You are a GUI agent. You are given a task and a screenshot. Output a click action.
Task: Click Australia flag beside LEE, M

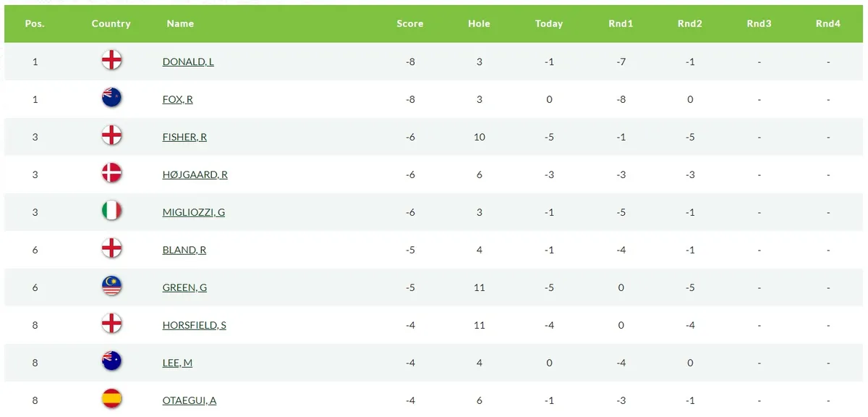(x=111, y=361)
